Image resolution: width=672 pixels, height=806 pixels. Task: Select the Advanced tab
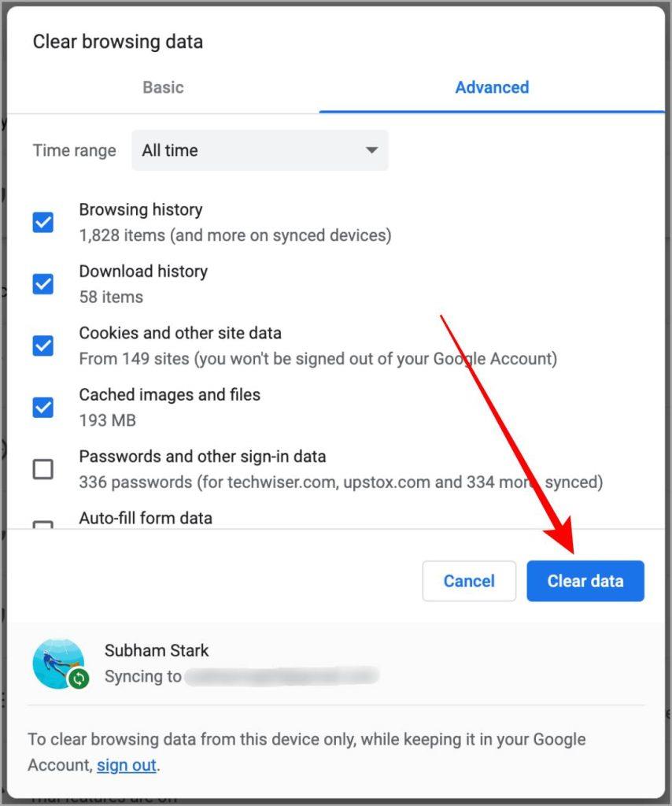492,87
